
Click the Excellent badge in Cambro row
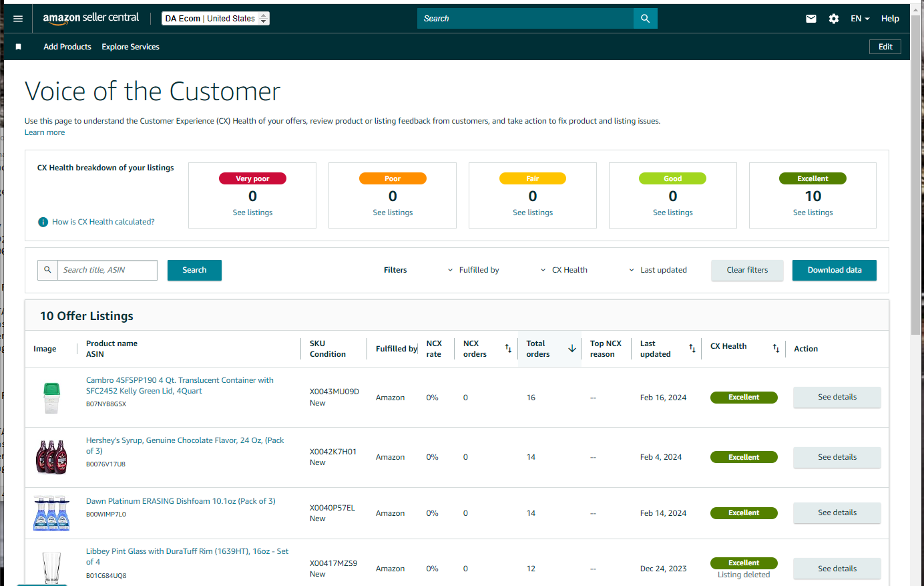click(x=744, y=398)
